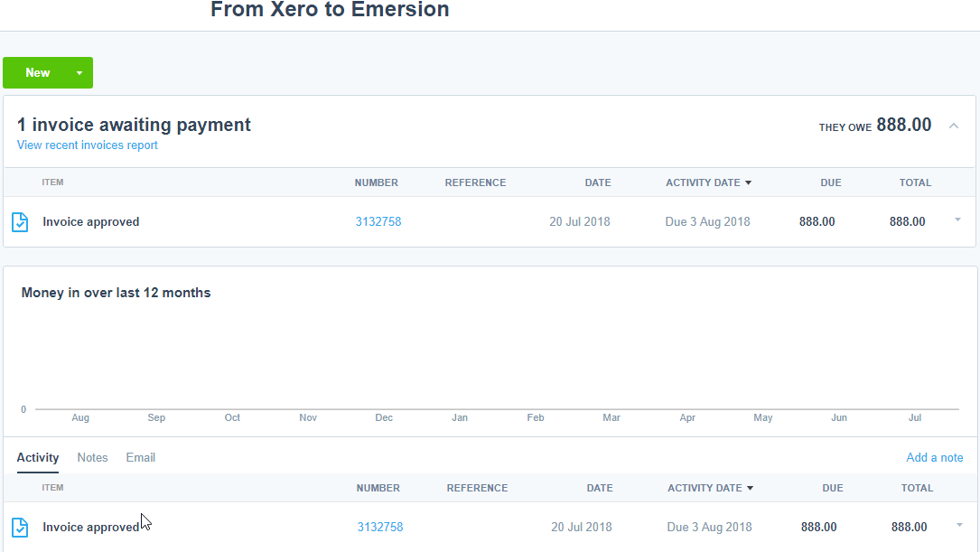Switch to the Email tab

(140, 458)
